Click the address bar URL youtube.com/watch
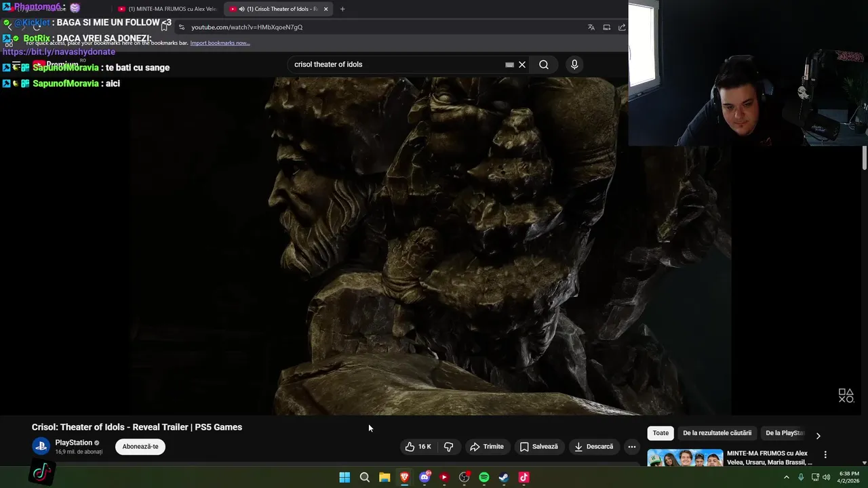The height and width of the screenshot is (488, 868). [247, 27]
